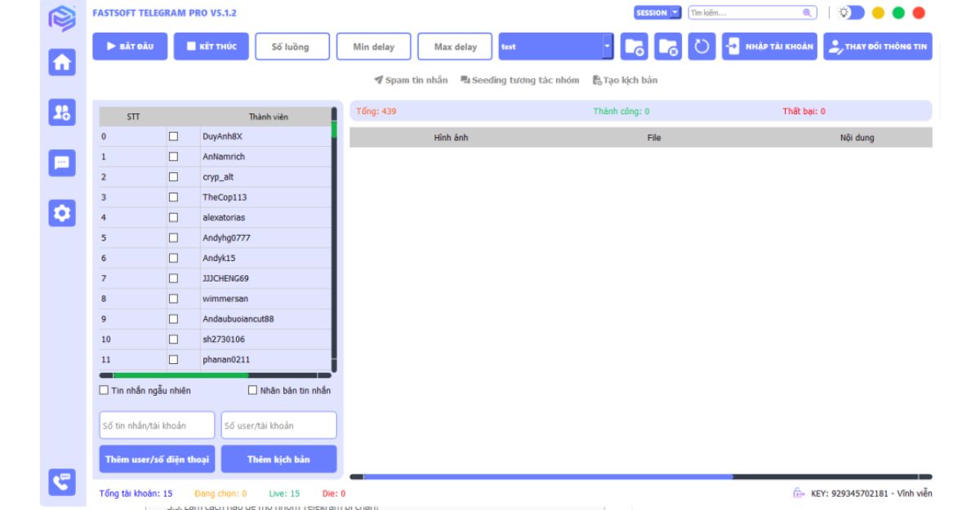Click the delete folder icon button
The height and width of the screenshot is (510, 980).
[x=668, y=47]
